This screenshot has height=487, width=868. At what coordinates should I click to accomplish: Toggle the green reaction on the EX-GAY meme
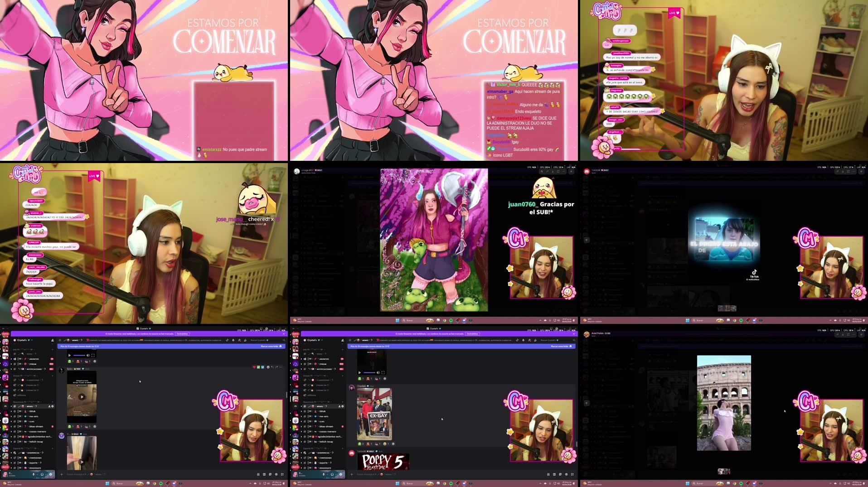coord(360,444)
